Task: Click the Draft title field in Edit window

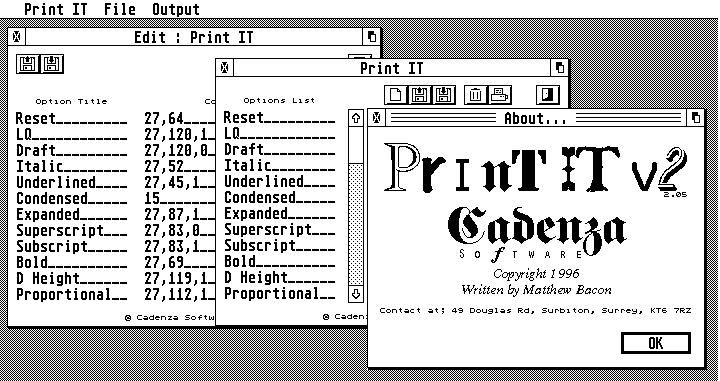Action: coord(72,151)
